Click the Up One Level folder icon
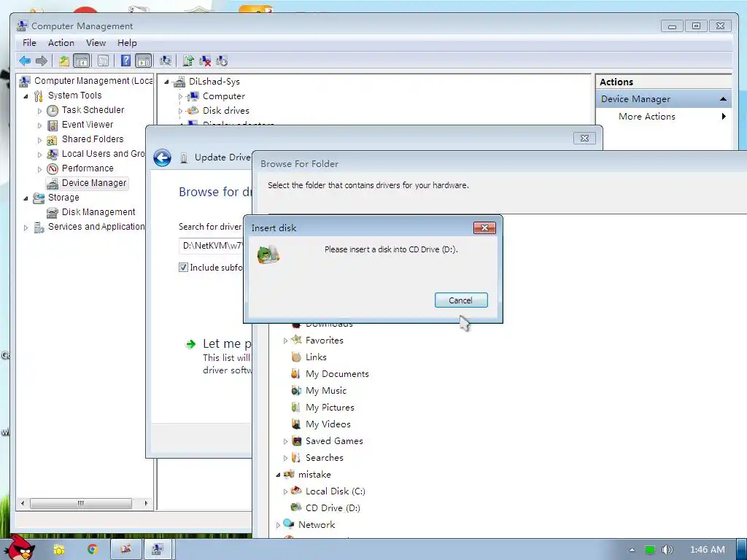Screen dimensions: 747x560 click(x=64, y=61)
